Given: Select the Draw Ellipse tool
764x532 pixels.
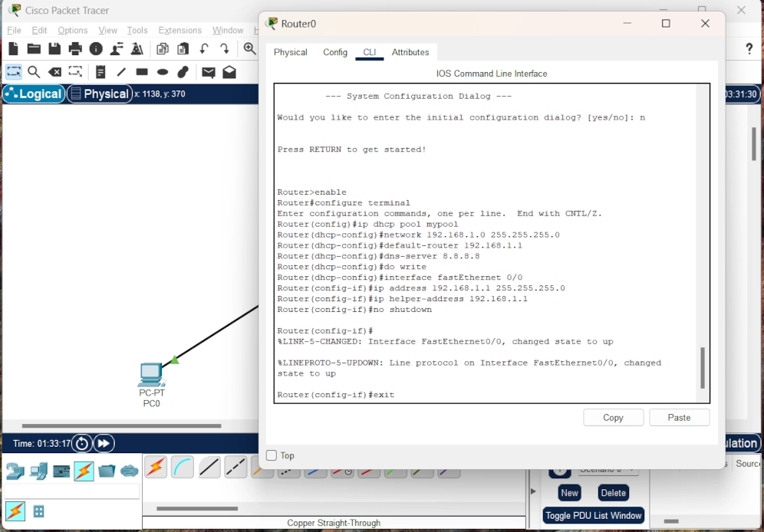Looking at the screenshot, I should click(x=163, y=72).
